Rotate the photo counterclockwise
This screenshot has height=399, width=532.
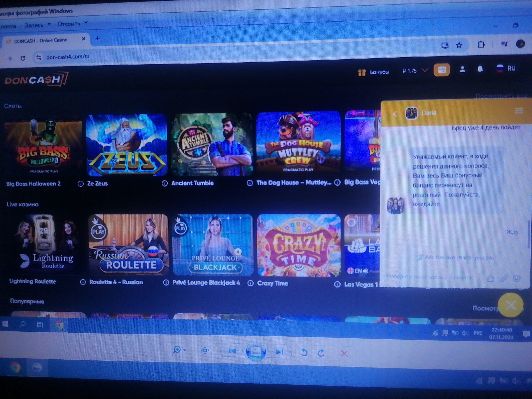[304, 353]
